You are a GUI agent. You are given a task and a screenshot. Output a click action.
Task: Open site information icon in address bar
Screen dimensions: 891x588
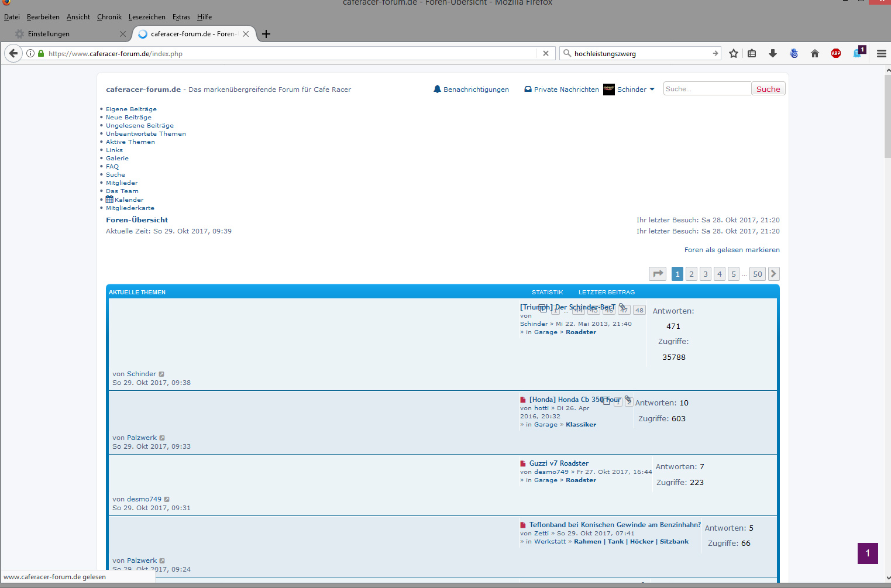click(x=30, y=53)
